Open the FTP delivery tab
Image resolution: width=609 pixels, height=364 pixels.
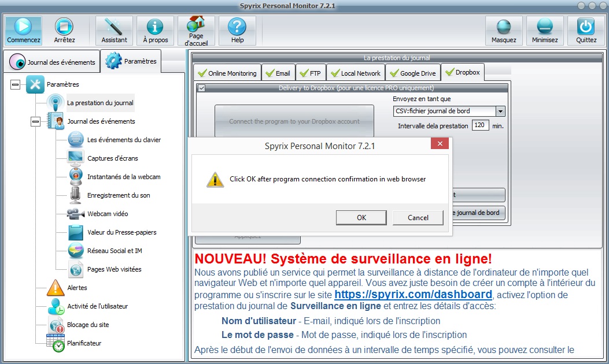tap(311, 73)
